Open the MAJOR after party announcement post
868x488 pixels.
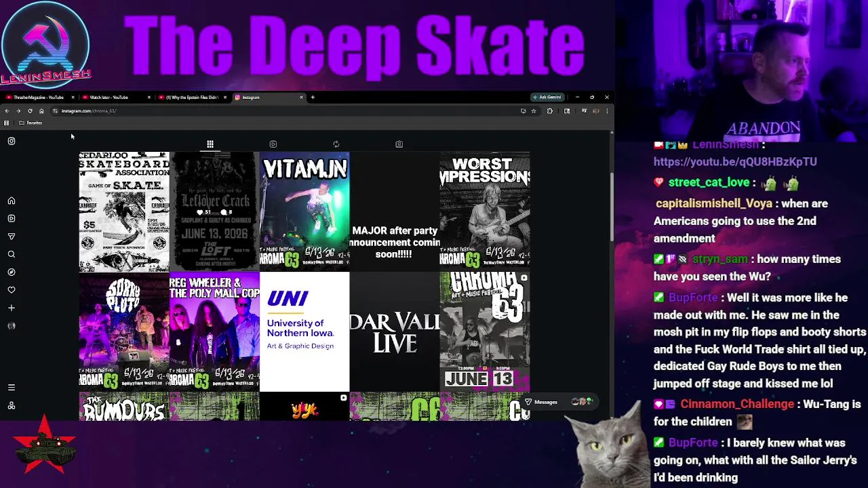click(x=395, y=211)
